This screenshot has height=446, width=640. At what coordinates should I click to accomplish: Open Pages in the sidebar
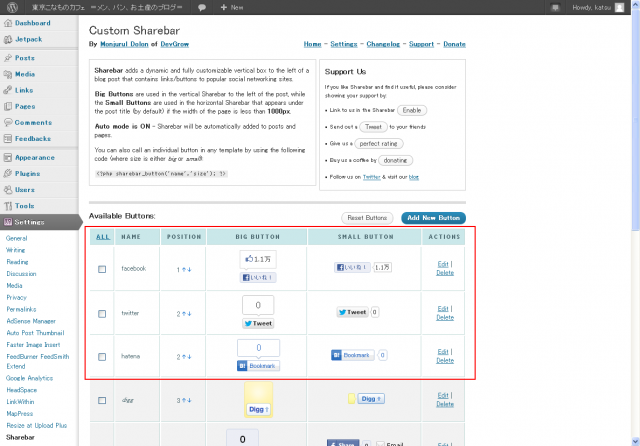click(x=25, y=107)
